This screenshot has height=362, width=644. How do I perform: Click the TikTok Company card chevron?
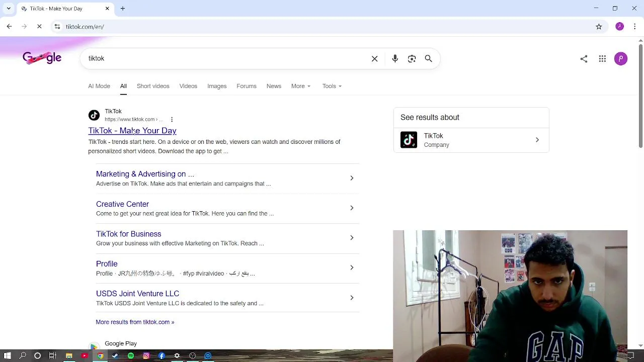537,140
